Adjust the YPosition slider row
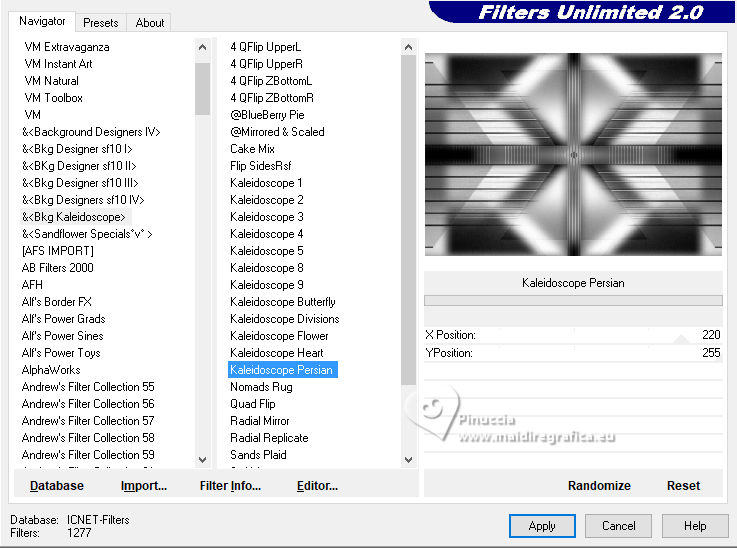 [573, 352]
